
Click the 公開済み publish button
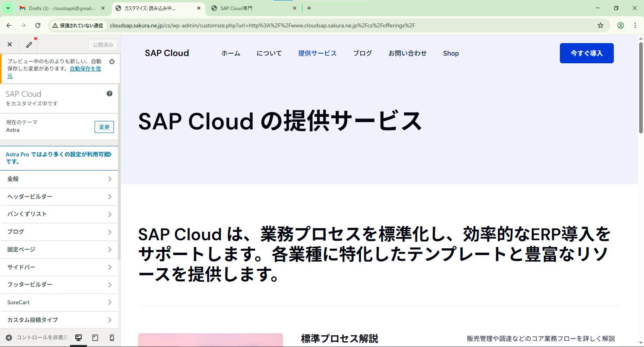click(x=103, y=45)
